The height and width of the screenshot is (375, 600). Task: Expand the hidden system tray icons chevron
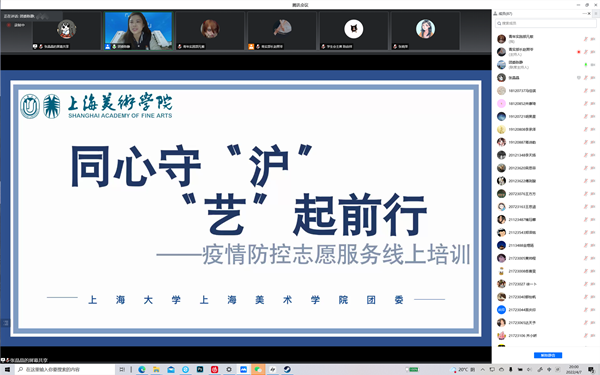pyautogui.click(x=483, y=370)
